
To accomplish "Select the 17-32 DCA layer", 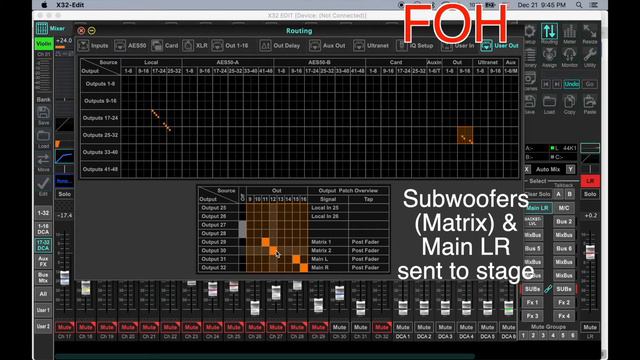I will pyautogui.click(x=43, y=245).
